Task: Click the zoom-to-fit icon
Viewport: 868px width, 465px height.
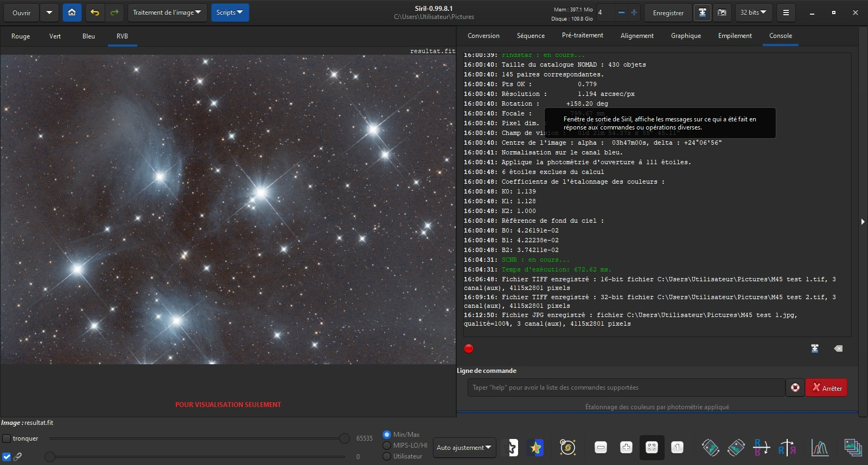Action: click(x=652, y=447)
